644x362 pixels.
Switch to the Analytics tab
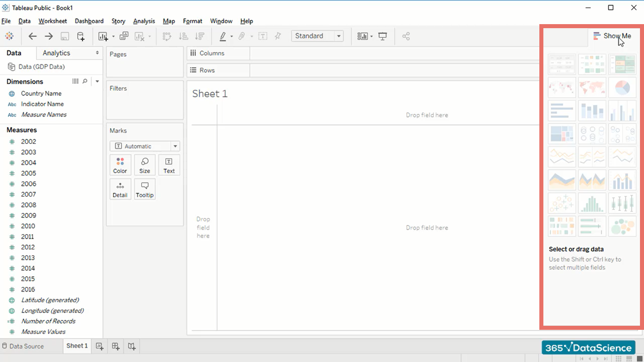[x=56, y=53]
